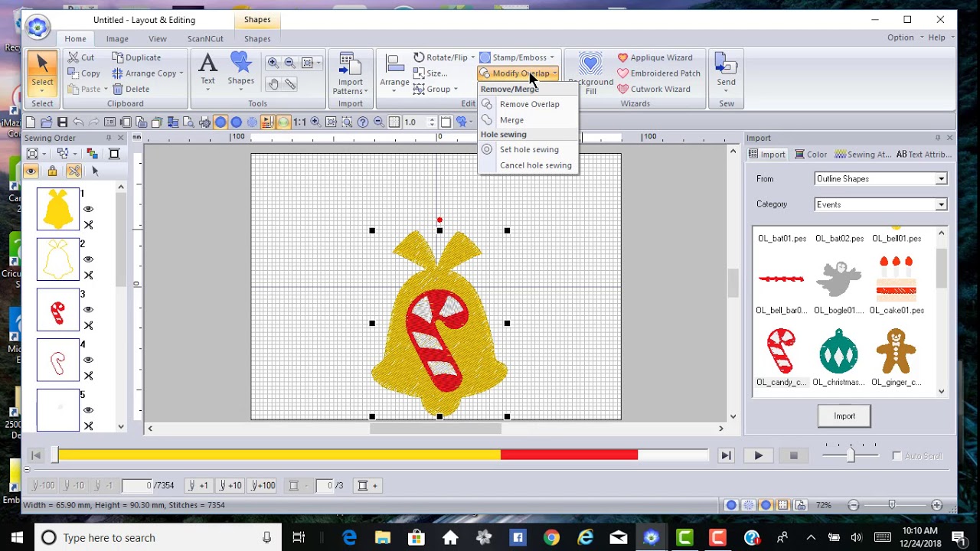
Task: Click the grid display icon
Action: pos(394,122)
